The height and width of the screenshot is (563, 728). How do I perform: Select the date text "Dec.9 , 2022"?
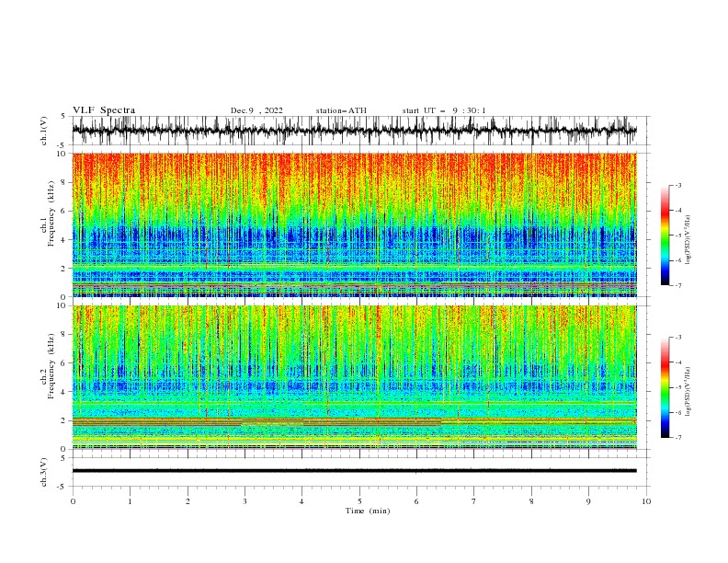click(x=256, y=110)
